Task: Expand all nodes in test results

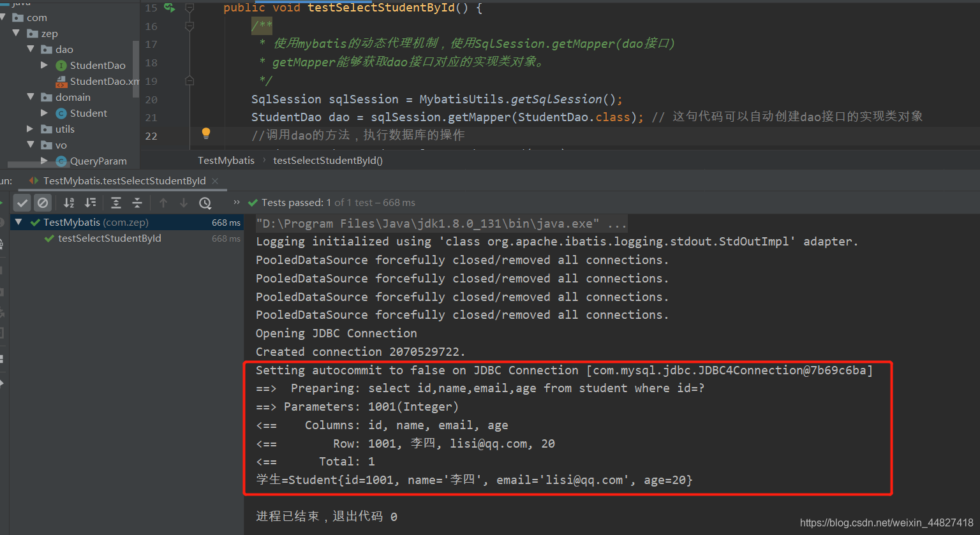Action: (x=116, y=203)
